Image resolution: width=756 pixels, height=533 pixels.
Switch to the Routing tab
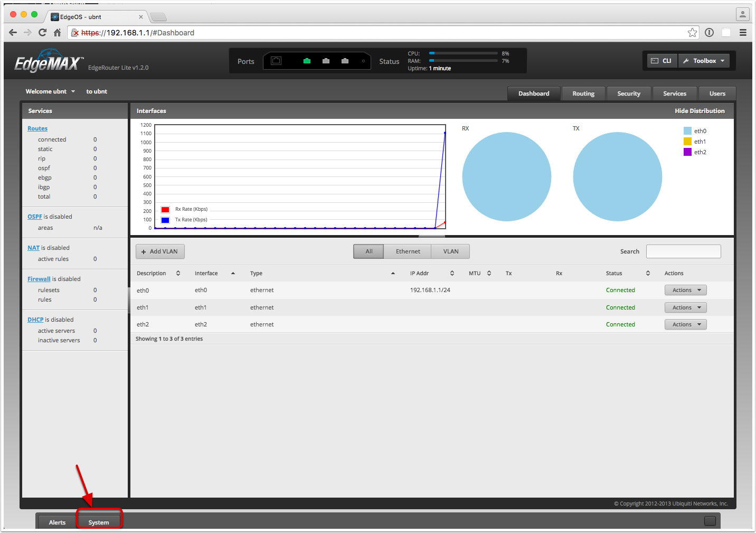pos(583,93)
